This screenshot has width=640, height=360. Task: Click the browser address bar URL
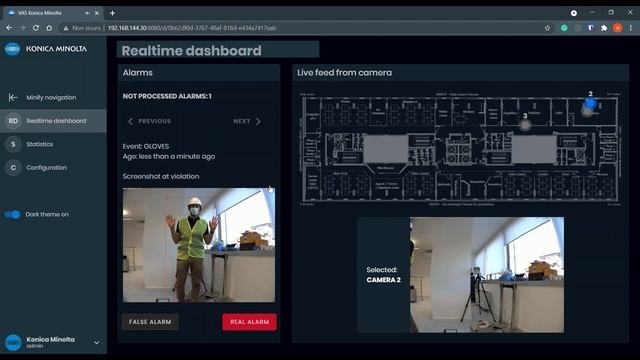(x=192, y=28)
